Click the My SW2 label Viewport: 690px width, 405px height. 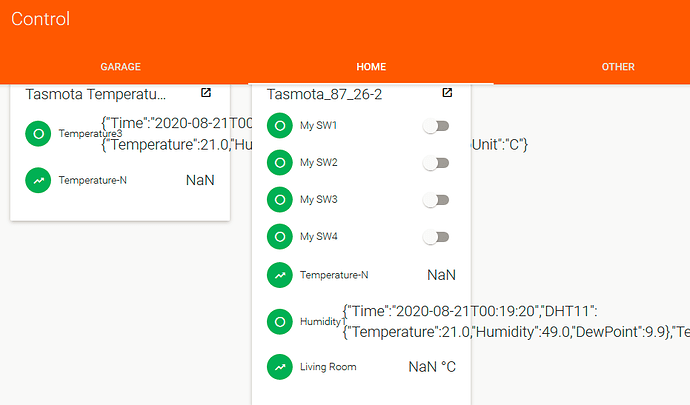click(x=319, y=162)
